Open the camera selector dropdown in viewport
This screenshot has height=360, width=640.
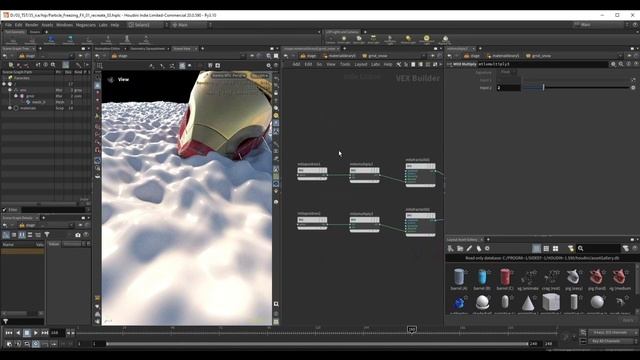click(260, 76)
